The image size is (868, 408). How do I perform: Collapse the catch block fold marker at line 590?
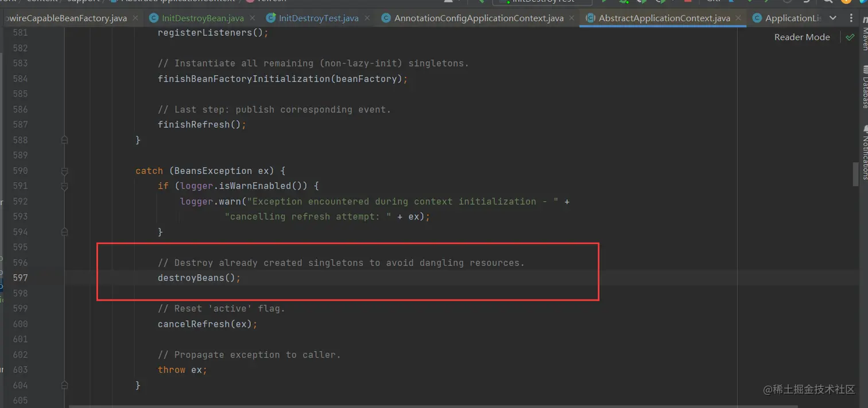[x=64, y=171]
